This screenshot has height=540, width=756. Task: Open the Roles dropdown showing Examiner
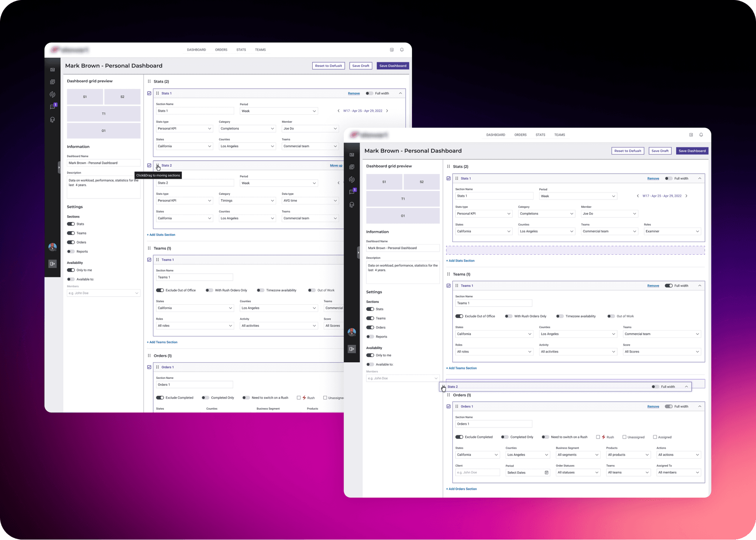tap(672, 231)
